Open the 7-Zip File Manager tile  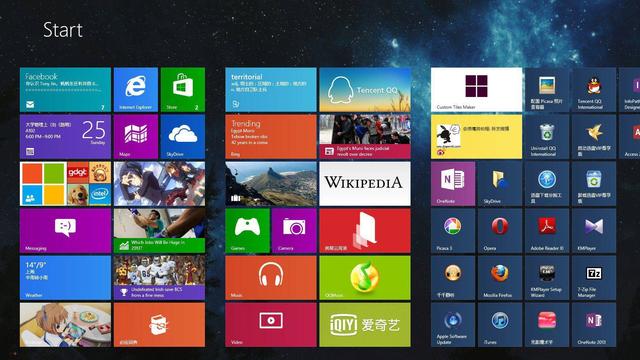point(594,278)
